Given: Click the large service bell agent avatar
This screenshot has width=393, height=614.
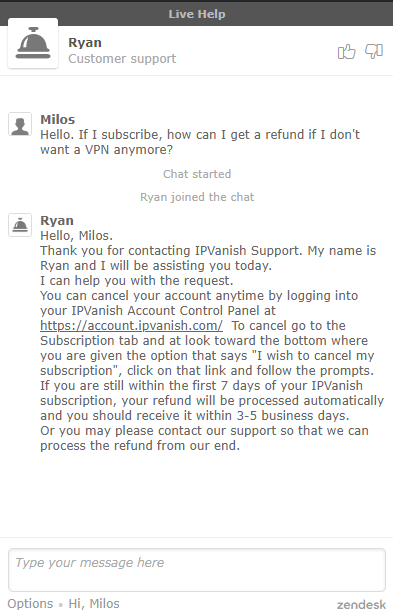Looking at the screenshot, I should [33, 43].
